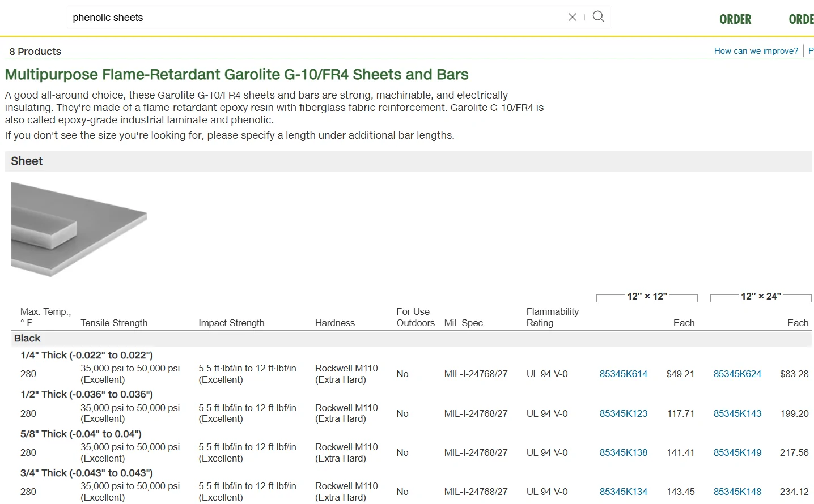814x504 pixels.
Task: Click the 143.45 price
Action: tap(681, 492)
